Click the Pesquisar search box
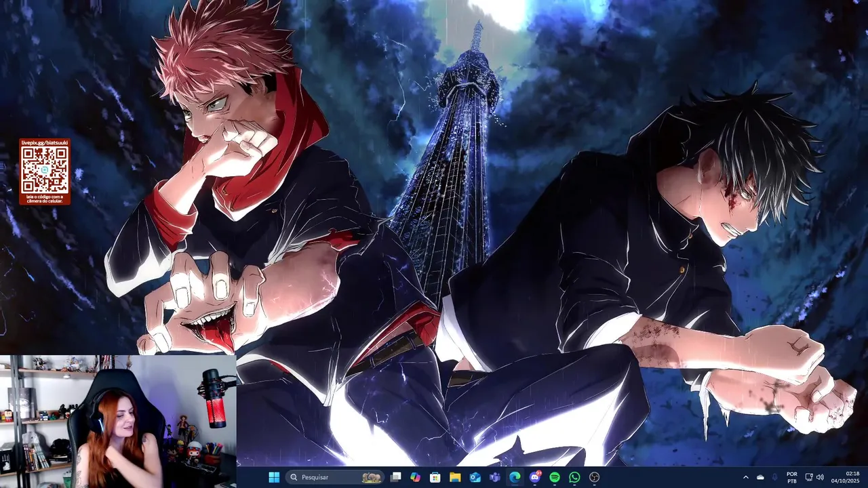Image resolution: width=868 pixels, height=488 pixels. [335, 477]
